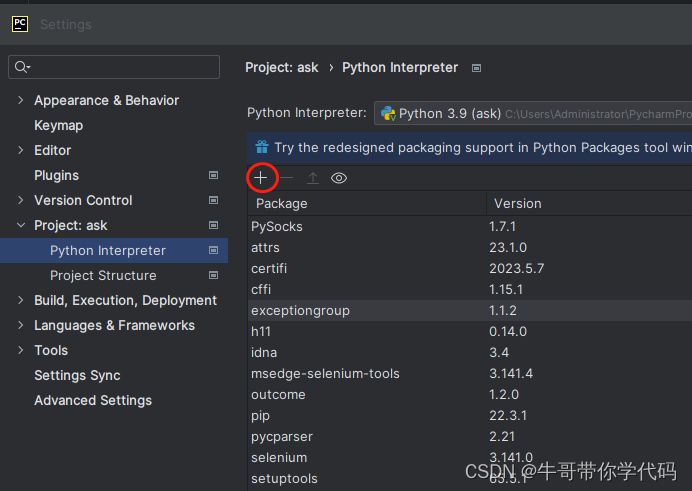This screenshot has height=491, width=692.
Task: Click the minus icon to uninstall package
Action: point(286,178)
